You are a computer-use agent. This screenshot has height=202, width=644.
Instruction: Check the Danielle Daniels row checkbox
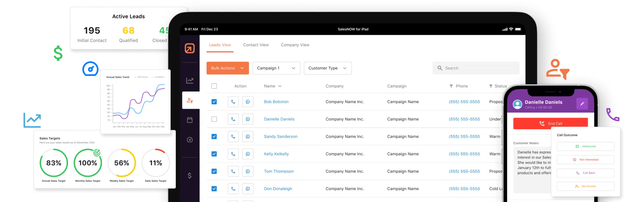(x=214, y=119)
